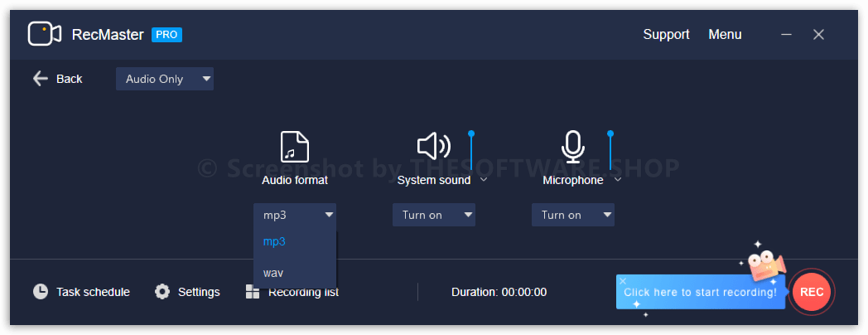Click the Settings gear icon

(x=162, y=292)
